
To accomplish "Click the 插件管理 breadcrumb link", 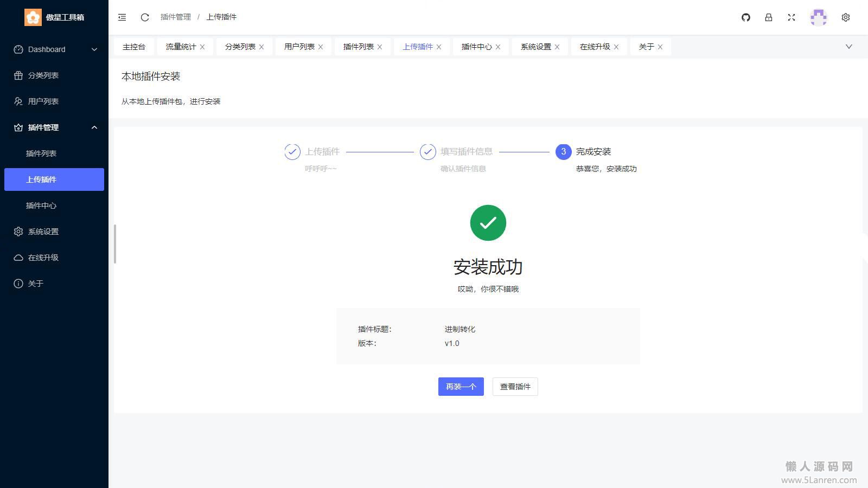I will point(176,17).
